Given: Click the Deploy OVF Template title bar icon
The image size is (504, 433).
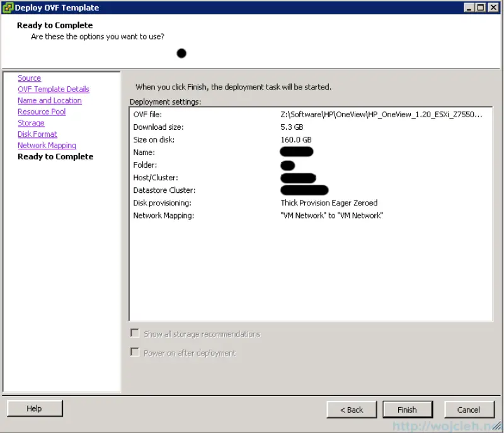Looking at the screenshot, I should 7,7.
